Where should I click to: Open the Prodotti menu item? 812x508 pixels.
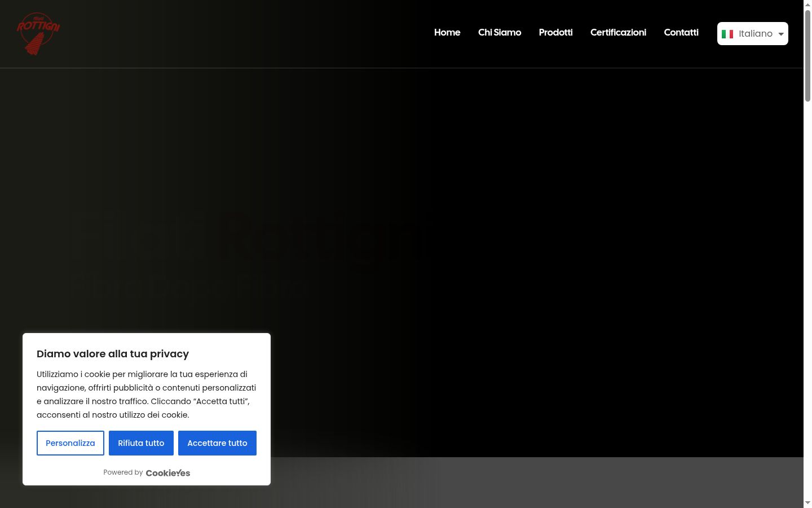pyautogui.click(x=555, y=33)
